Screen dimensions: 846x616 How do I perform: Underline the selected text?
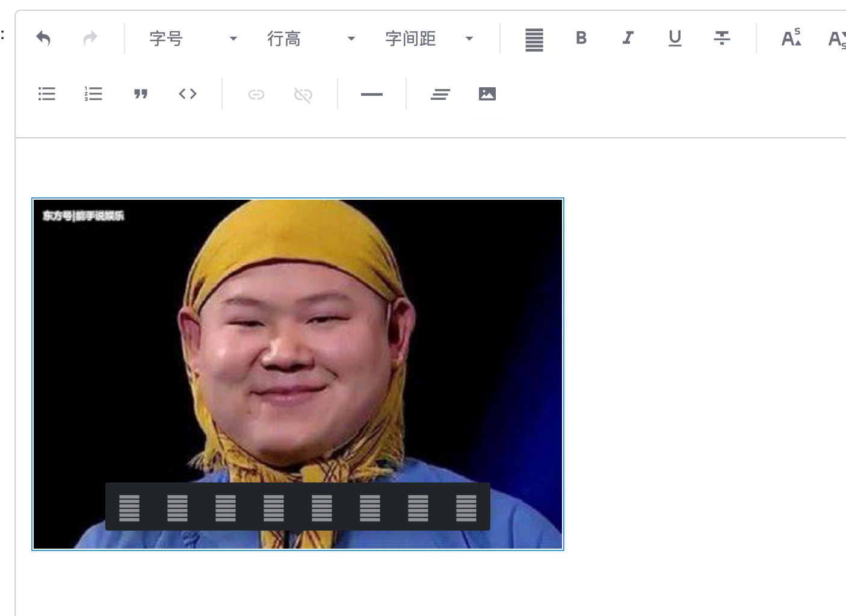[x=675, y=38]
